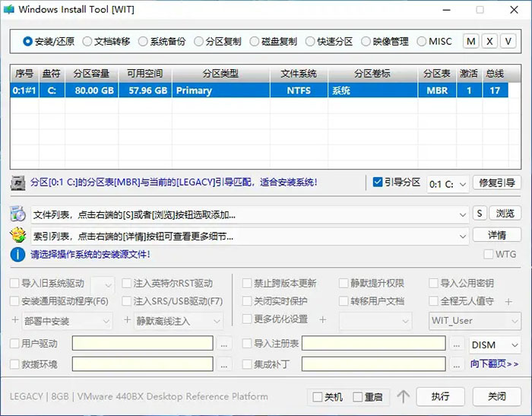Tick the 重启 checkbox
The height and width of the screenshot is (416, 532).
pyautogui.click(x=359, y=397)
